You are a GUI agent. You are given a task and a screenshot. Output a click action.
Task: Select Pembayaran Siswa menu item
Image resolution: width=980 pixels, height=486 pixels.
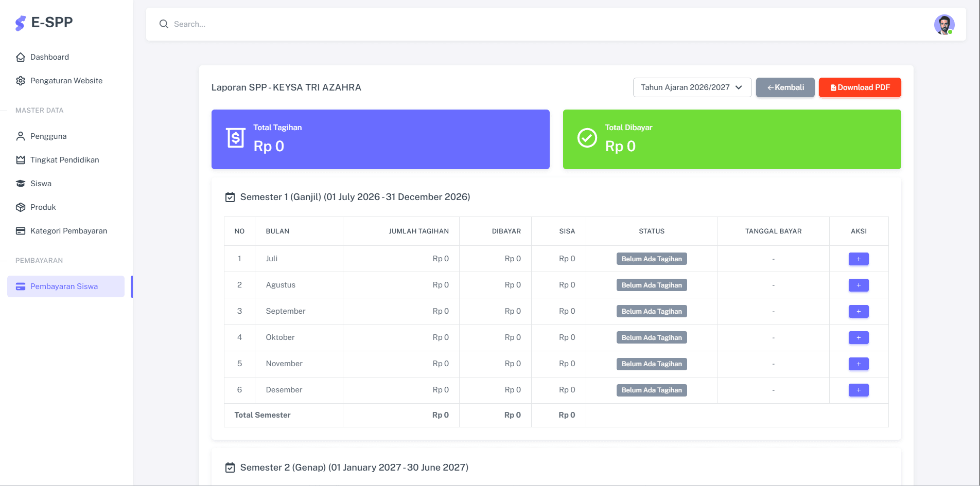click(66, 286)
